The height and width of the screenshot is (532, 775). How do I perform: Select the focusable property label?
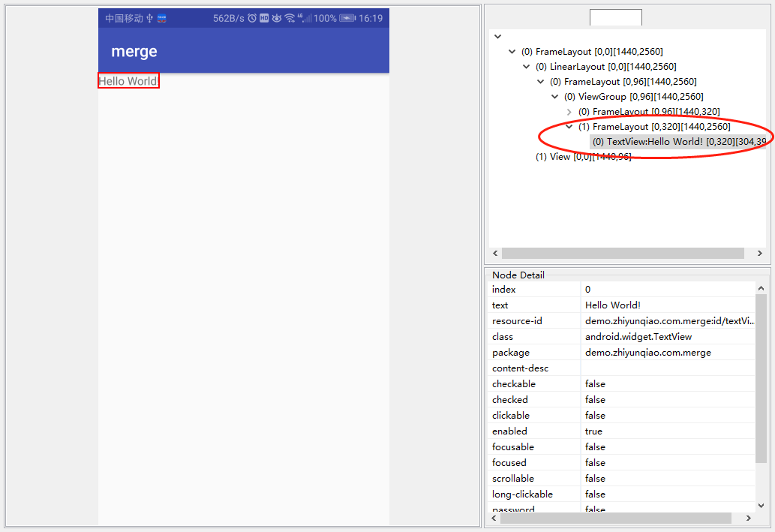[513, 447]
